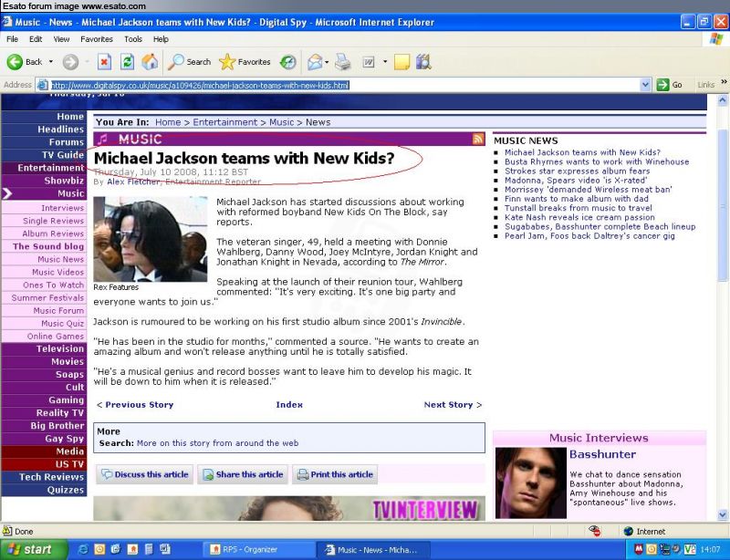Click the page scrollbar down arrow
Viewport: 730px width, 560px height.
point(723,514)
